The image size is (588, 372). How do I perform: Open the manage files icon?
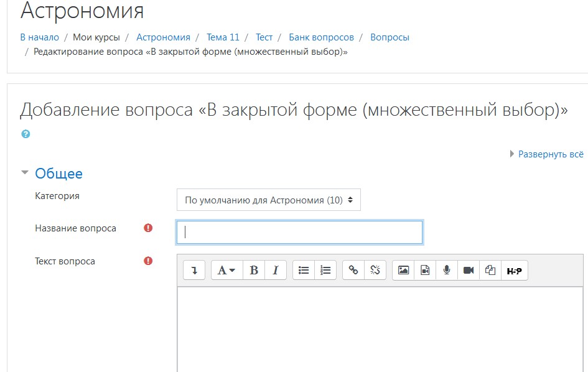click(490, 270)
